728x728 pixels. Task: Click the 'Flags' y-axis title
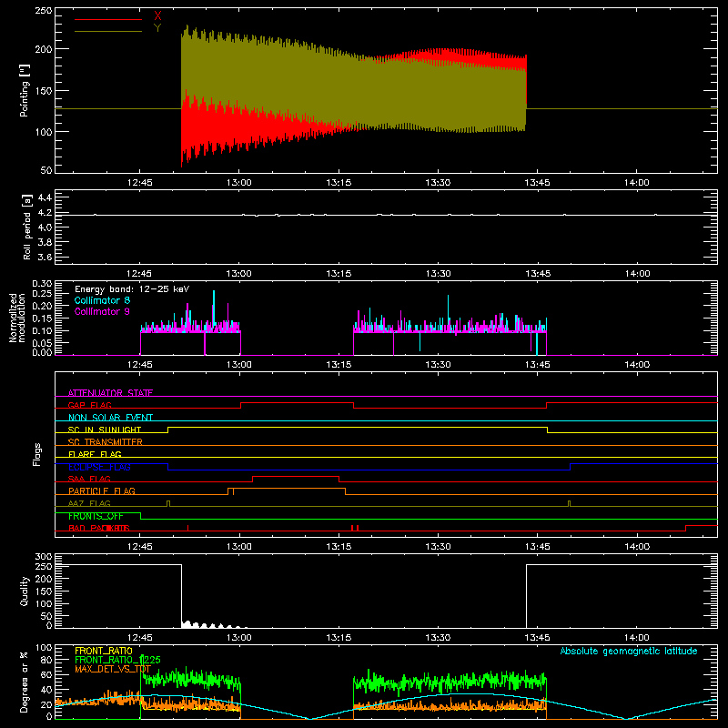coord(37,454)
